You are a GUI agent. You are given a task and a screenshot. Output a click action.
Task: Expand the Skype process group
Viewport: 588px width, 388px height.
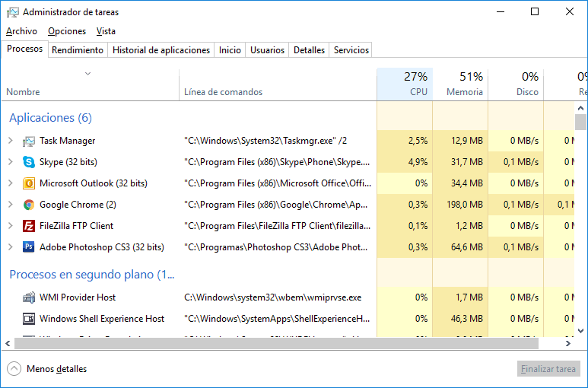[x=11, y=162]
